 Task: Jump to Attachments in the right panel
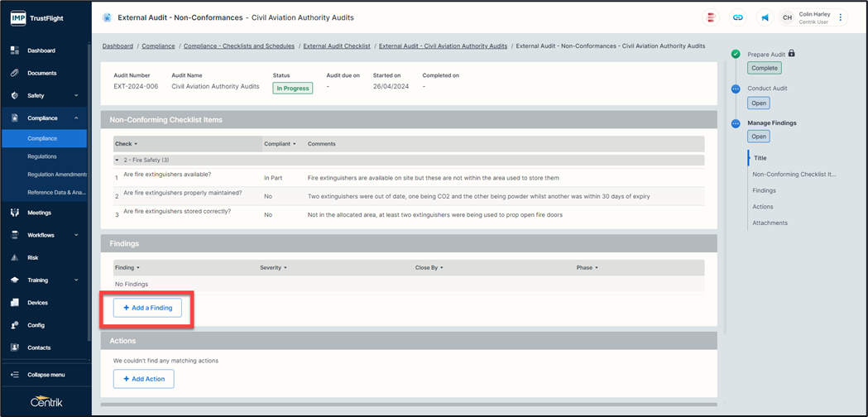coord(770,223)
